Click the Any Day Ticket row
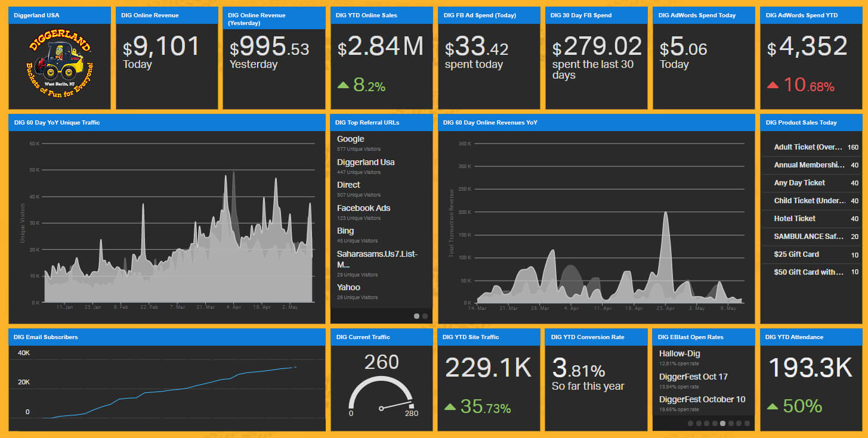868x438 pixels. (x=811, y=183)
